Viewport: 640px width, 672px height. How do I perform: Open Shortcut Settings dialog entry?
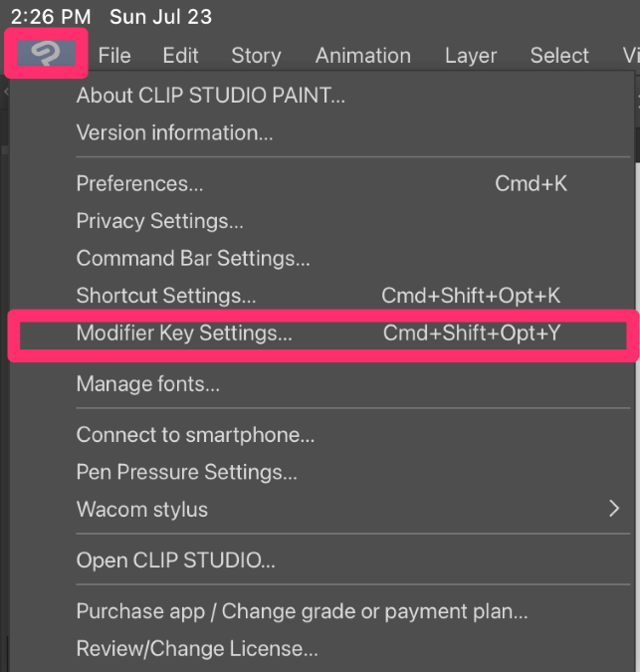click(x=321, y=296)
